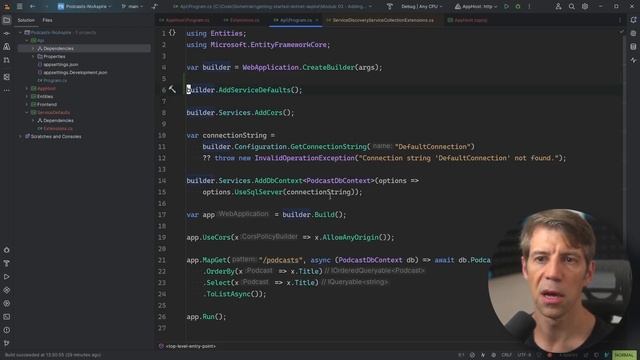The image size is (640, 360).
Task: Select appsettings.json in solution tree
Action: click(x=60, y=64)
